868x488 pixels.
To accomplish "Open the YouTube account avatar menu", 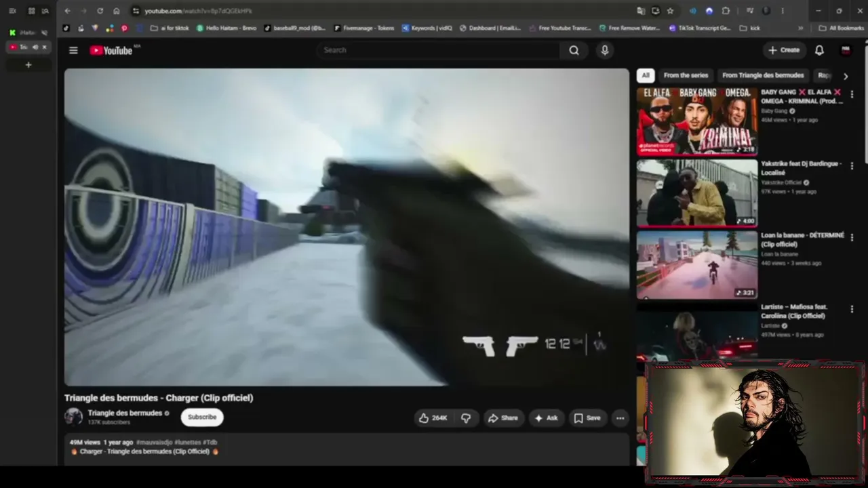I will (x=846, y=50).
